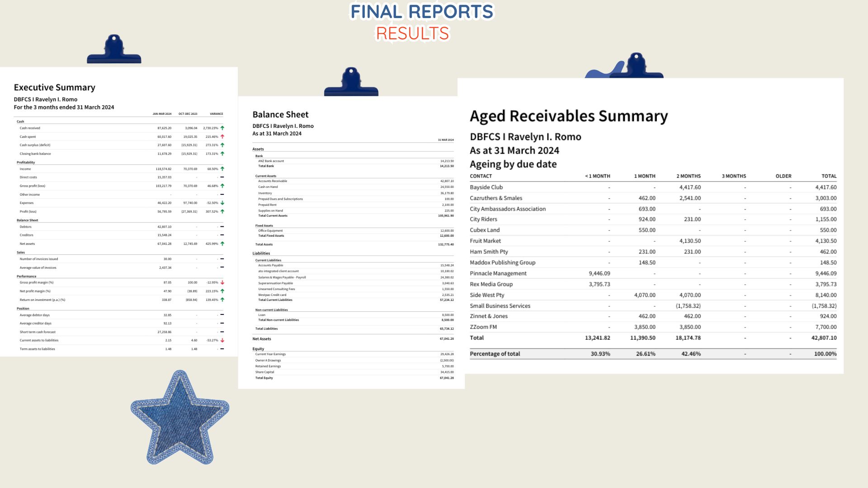The width and height of the screenshot is (868, 488).
Task: Click Ageing by due date subtitle
Action: point(513,164)
